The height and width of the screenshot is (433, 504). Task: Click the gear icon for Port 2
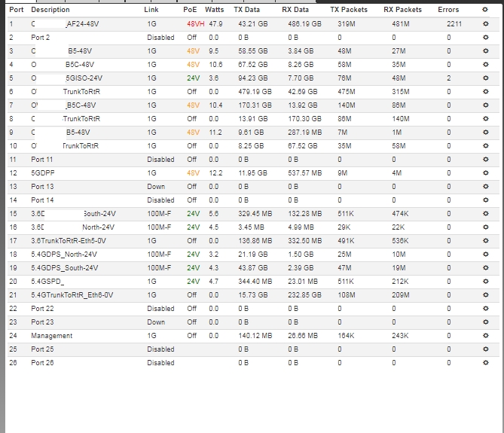[x=485, y=37]
